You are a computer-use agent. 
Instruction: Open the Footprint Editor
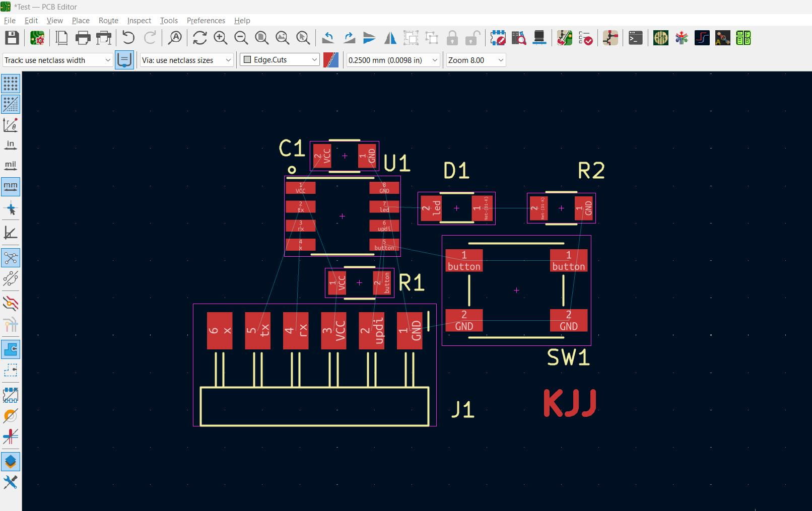[498, 38]
